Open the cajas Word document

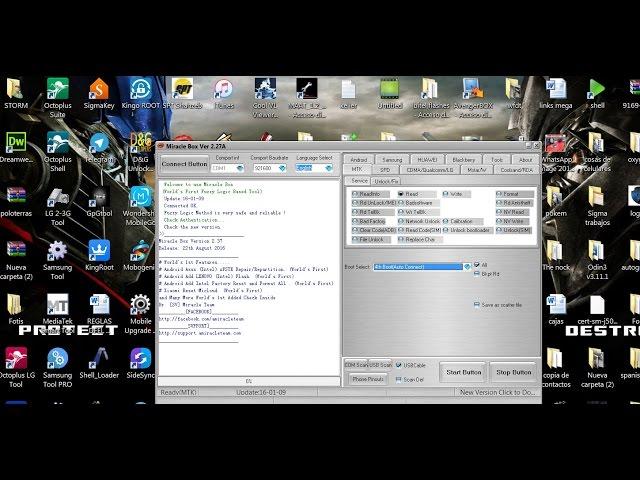point(556,309)
